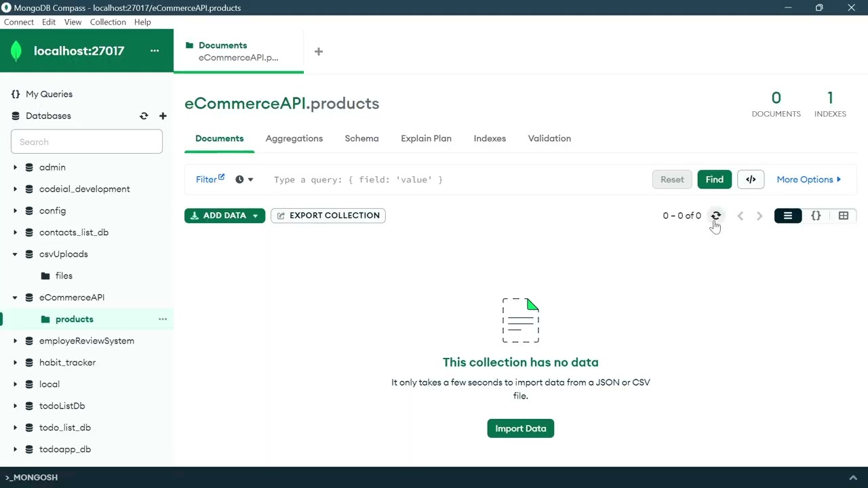This screenshot has height=488, width=868.
Task: Open the Collection menu
Action: (x=108, y=22)
